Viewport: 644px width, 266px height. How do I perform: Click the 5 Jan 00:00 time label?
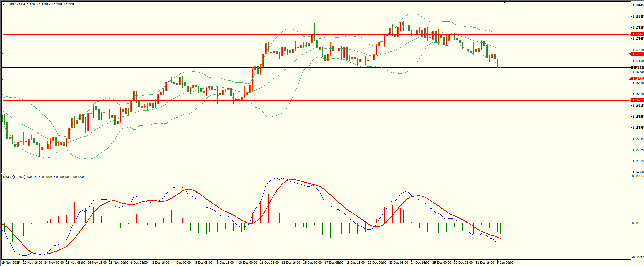click(x=505, y=263)
